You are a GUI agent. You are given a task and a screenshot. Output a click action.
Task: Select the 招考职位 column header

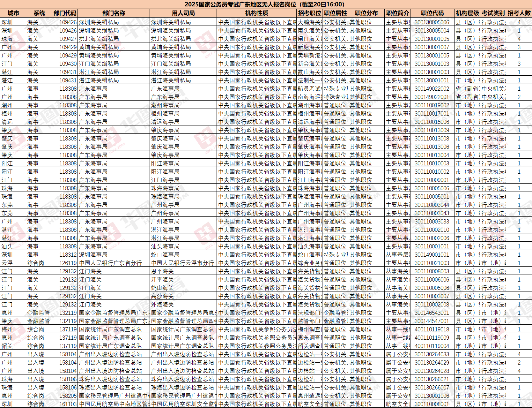tap(309, 13)
